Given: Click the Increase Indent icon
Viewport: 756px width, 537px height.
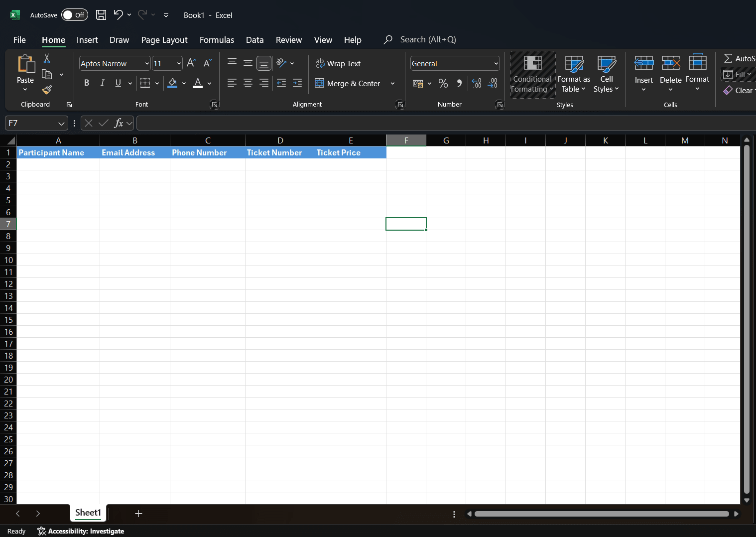Looking at the screenshot, I should click(x=297, y=83).
